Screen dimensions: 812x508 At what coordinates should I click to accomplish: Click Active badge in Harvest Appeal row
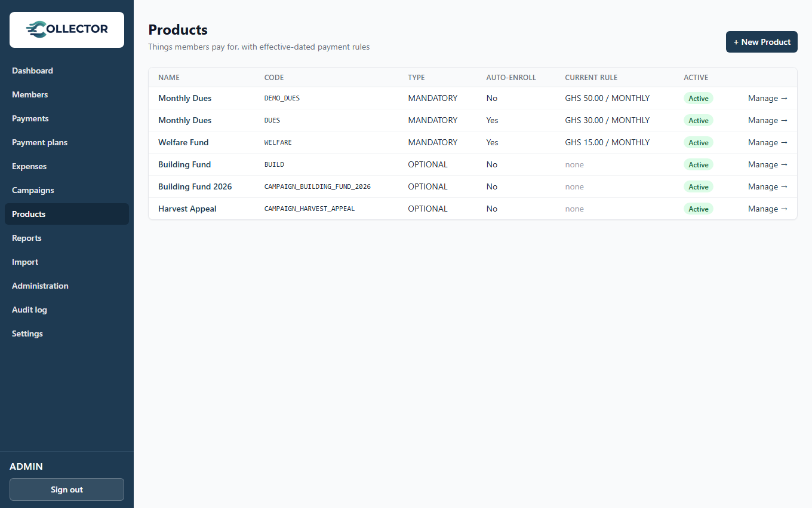coord(699,209)
